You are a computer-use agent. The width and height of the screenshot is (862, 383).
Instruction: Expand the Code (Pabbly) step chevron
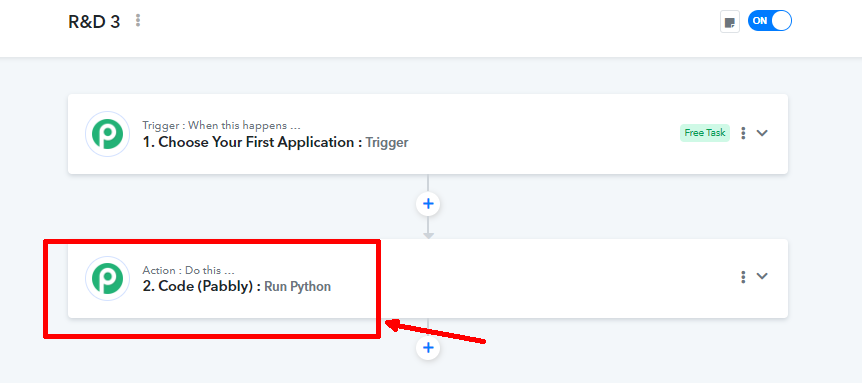(x=761, y=276)
